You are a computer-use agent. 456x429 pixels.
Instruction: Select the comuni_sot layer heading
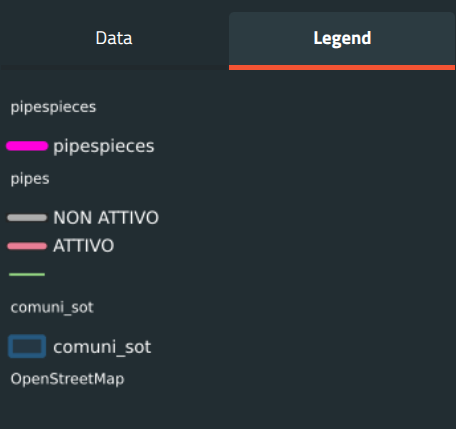tap(52, 307)
